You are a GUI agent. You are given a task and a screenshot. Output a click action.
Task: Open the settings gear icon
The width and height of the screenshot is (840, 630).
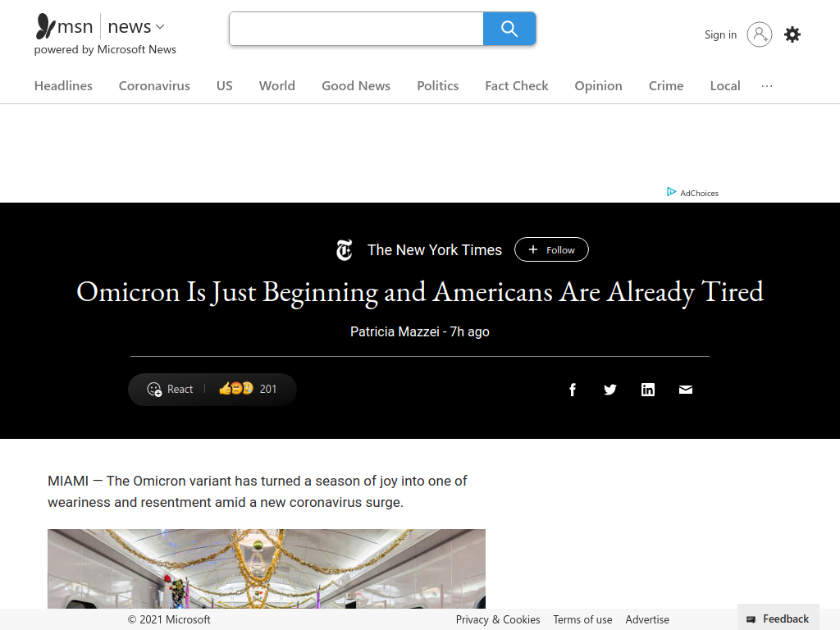pos(792,34)
